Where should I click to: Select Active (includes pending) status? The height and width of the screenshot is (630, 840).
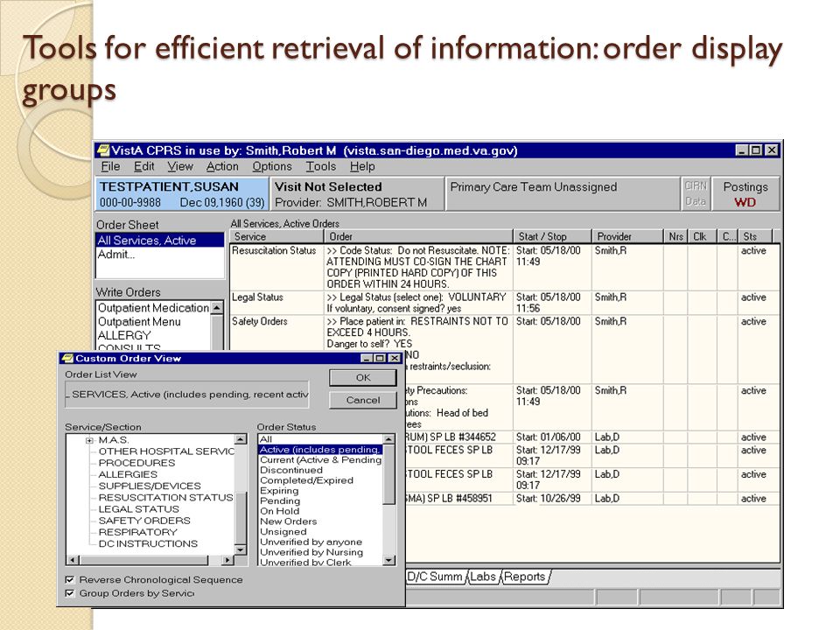320,450
